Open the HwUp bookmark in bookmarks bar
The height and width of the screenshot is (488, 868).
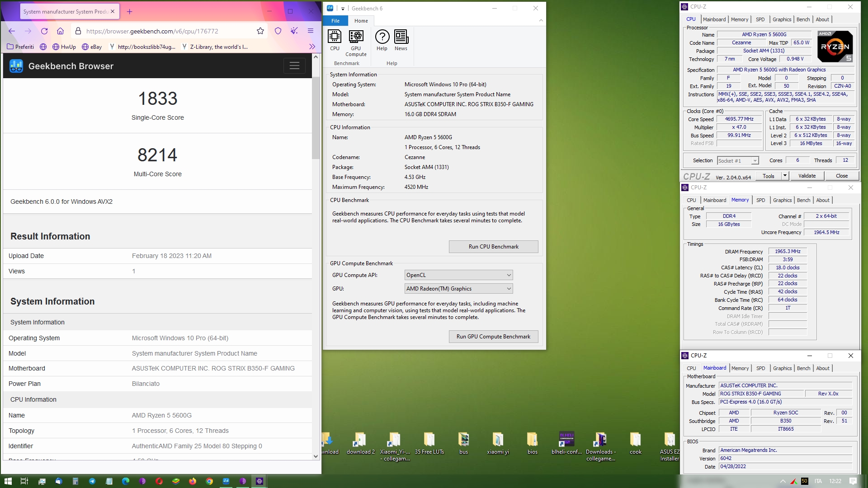(x=64, y=47)
